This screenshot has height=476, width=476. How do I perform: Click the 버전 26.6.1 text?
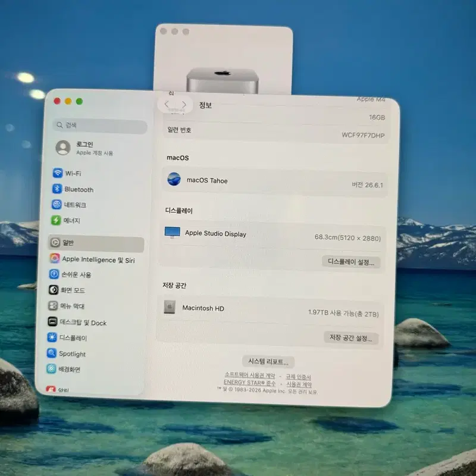(367, 184)
